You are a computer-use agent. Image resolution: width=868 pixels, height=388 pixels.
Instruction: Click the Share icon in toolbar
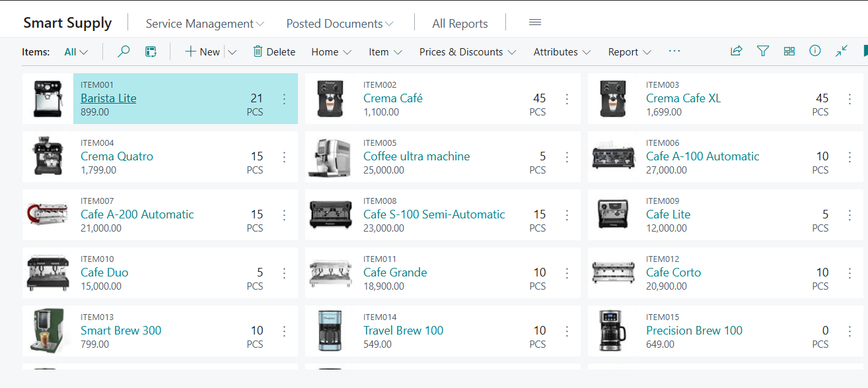[x=736, y=51]
